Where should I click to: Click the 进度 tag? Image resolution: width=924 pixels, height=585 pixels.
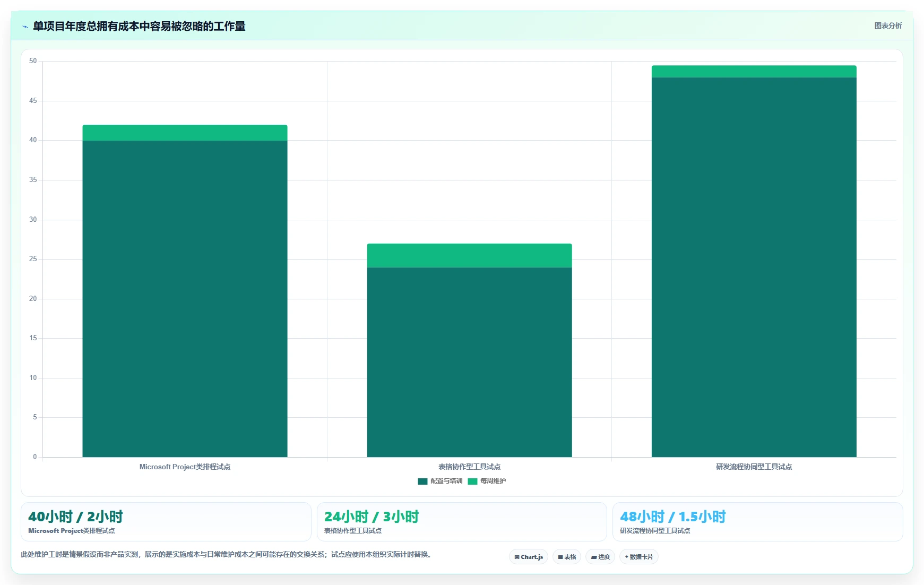(x=600, y=557)
